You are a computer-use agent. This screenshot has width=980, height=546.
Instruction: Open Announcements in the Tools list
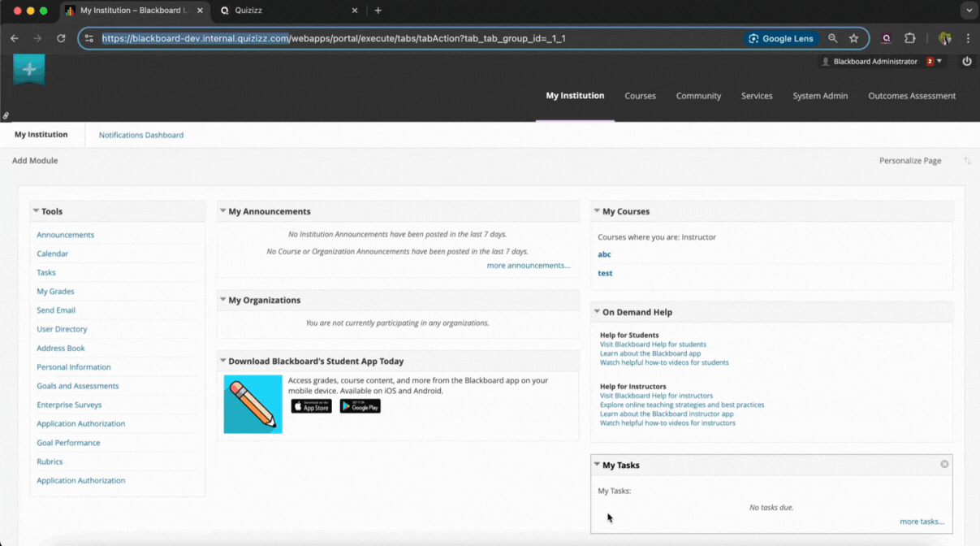click(x=65, y=235)
